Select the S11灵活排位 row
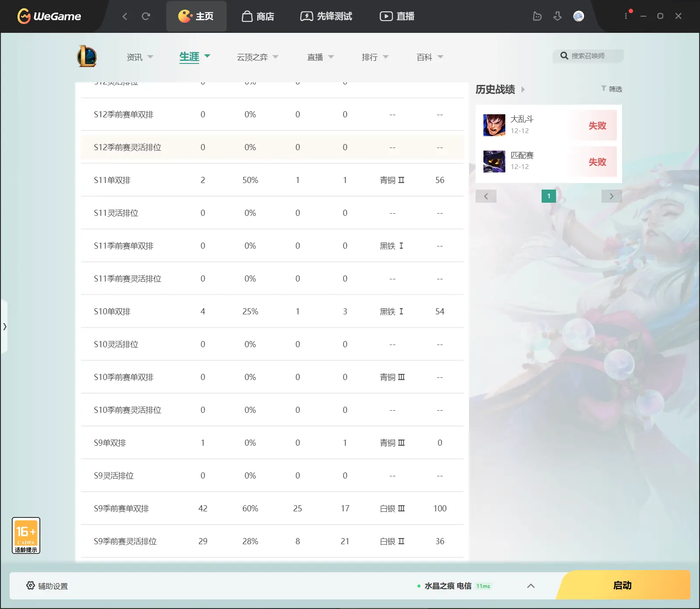The width and height of the screenshot is (700, 609). coord(272,213)
